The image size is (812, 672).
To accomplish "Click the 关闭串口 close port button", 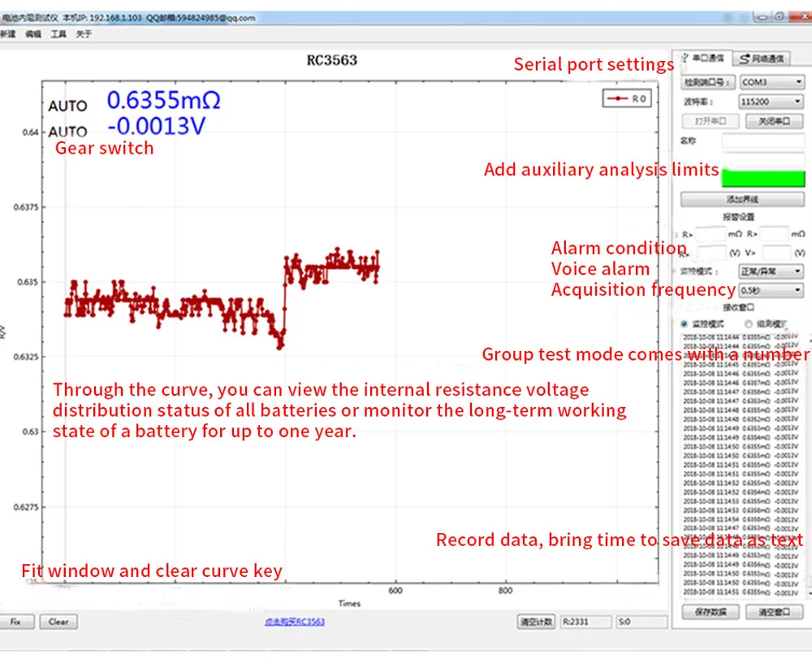I will tap(774, 121).
